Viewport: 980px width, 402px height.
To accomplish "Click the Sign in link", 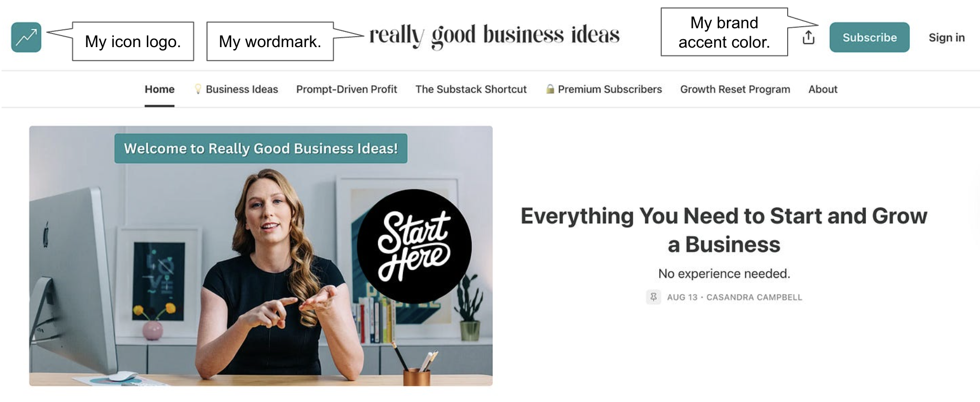I will 946,37.
